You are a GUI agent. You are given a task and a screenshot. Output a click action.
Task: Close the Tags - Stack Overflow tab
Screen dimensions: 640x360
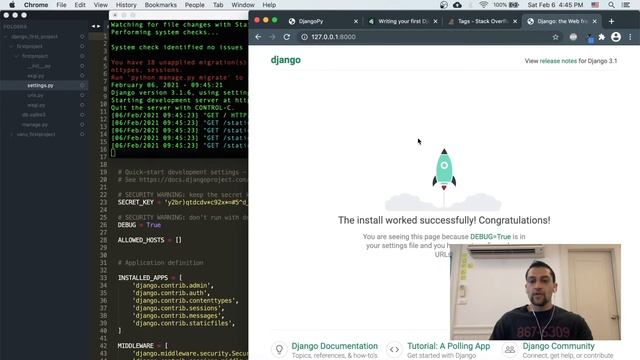tap(515, 21)
